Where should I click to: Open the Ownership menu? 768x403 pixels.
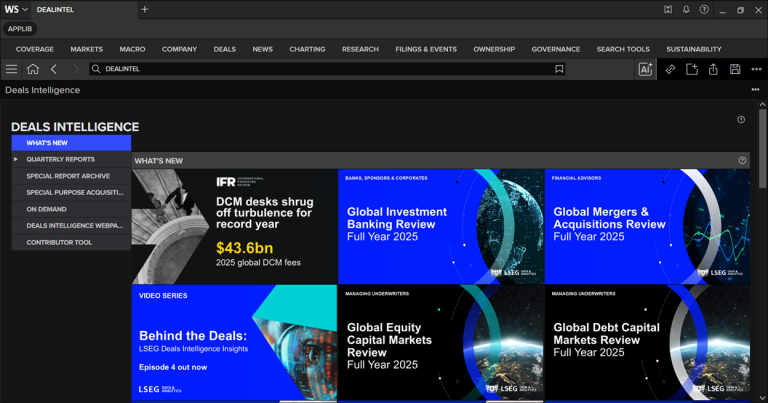tap(494, 49)
